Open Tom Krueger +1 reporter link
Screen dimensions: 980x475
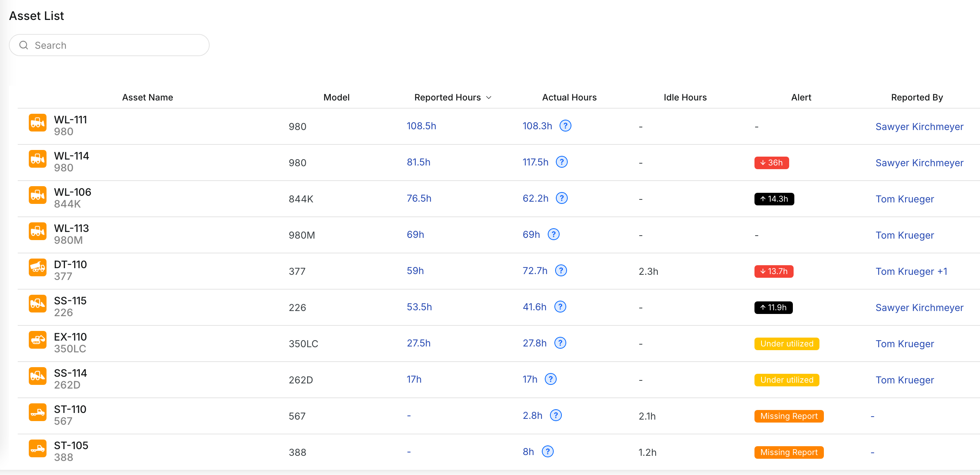click(911, 271)
